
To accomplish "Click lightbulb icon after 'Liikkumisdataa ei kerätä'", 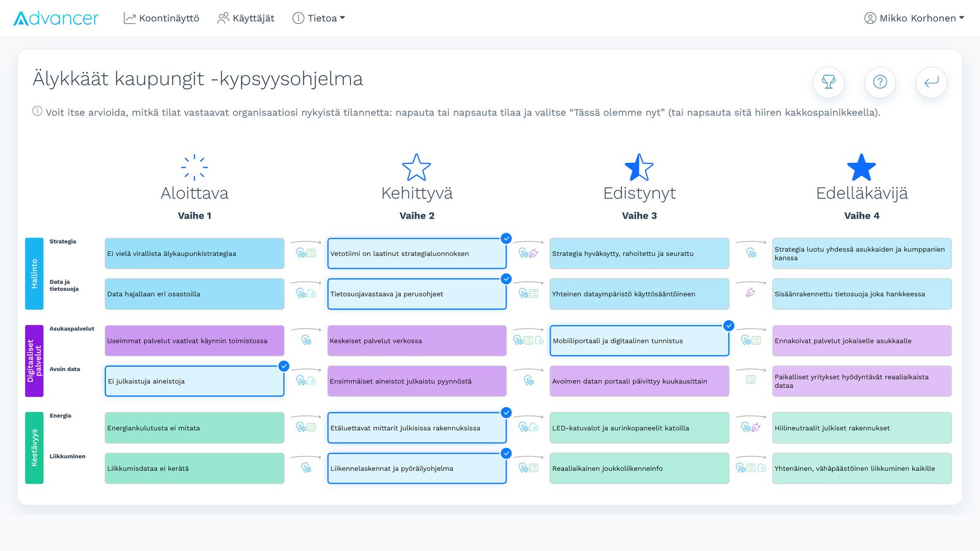I will [x=306, y=468].
